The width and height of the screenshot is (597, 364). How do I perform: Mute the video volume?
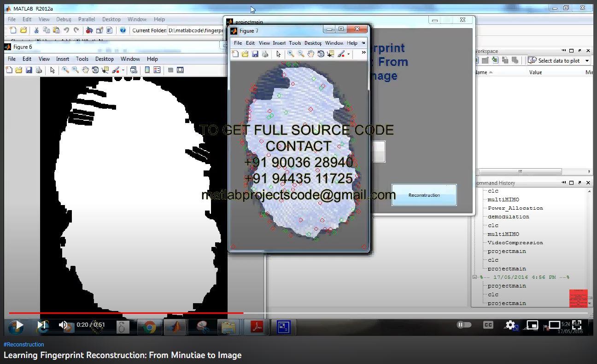click(63, 325)
